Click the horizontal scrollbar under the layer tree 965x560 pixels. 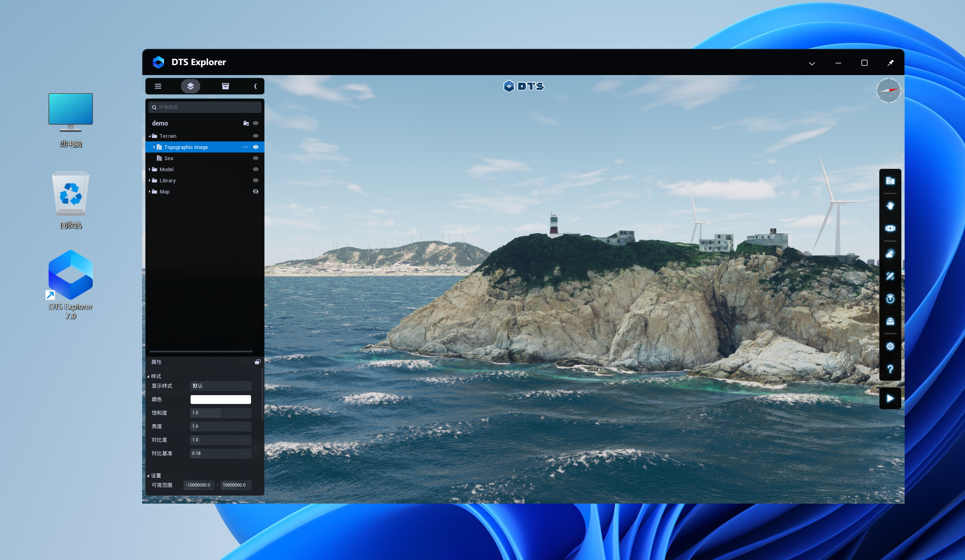[201, 351]
